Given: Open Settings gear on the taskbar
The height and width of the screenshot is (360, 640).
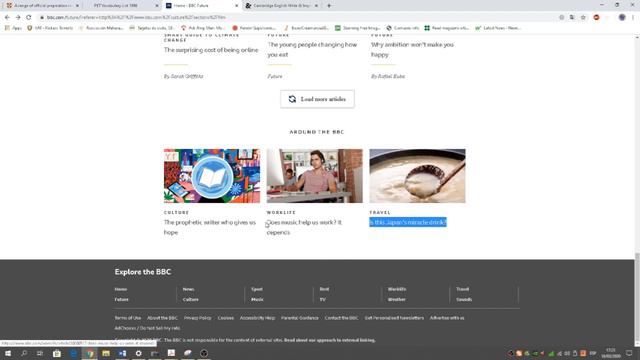Looking at the screenshot, I should click(139, 353).
